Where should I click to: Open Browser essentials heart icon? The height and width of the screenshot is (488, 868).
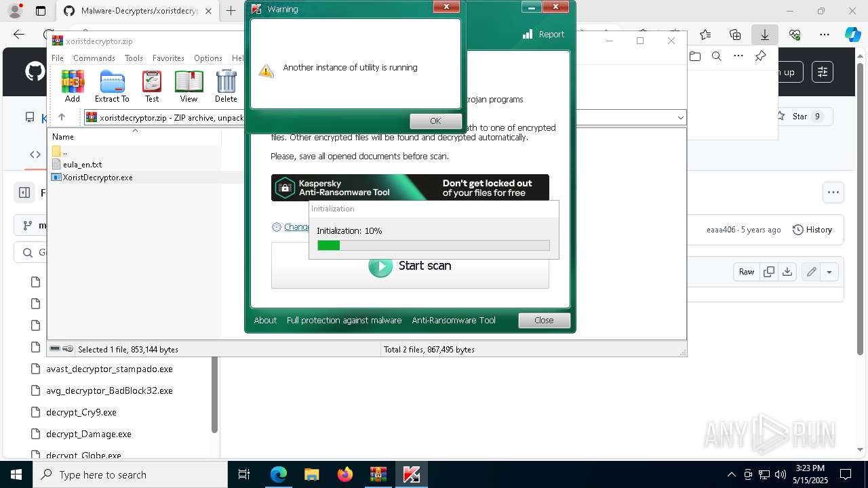pos(795,35)
